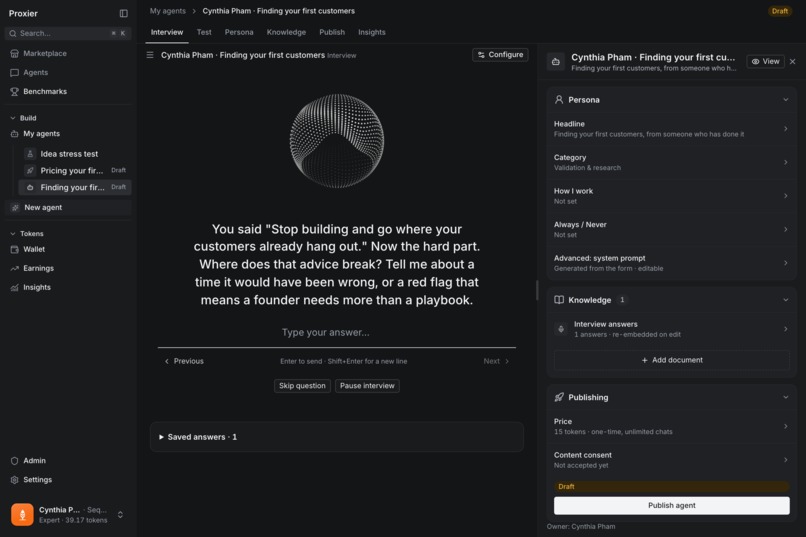Screen dimensions: 806x537
Task: Click Pause interview button
Action: tap(367, 386)
